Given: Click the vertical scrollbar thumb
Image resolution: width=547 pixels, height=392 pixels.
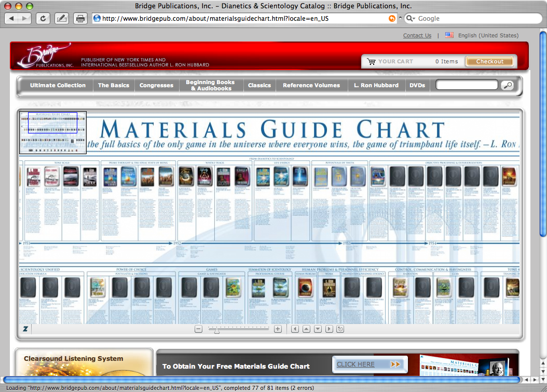Looking at the screenshot, I should point(543,134).
